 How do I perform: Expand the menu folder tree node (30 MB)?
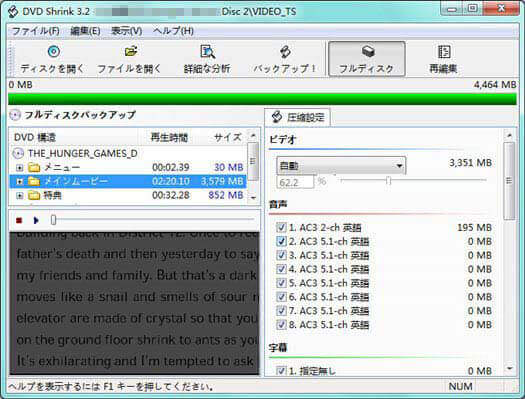tap(20, 167)
